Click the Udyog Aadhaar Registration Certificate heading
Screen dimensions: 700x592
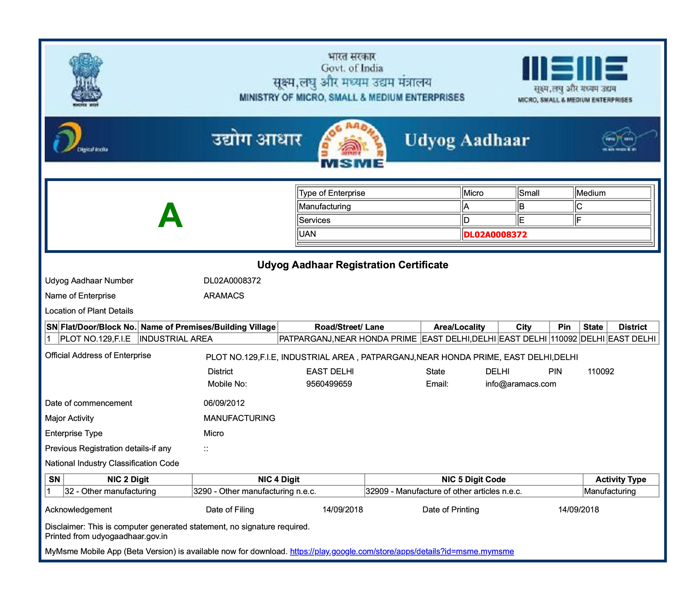[352, 265]
